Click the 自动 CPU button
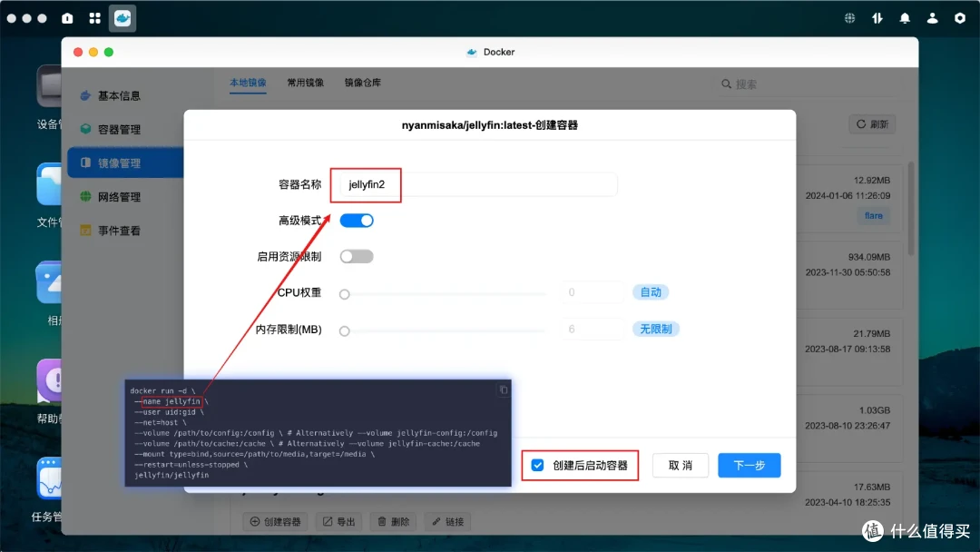Viewport: 980px width, 552px height. pyautogui.click(x=651, y=292)
